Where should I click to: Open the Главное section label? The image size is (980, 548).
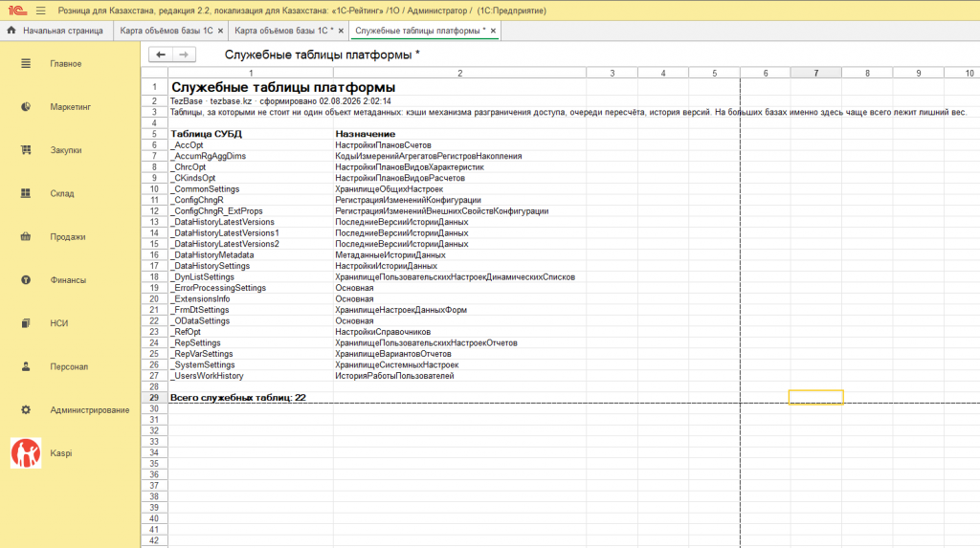click(66, 64)
